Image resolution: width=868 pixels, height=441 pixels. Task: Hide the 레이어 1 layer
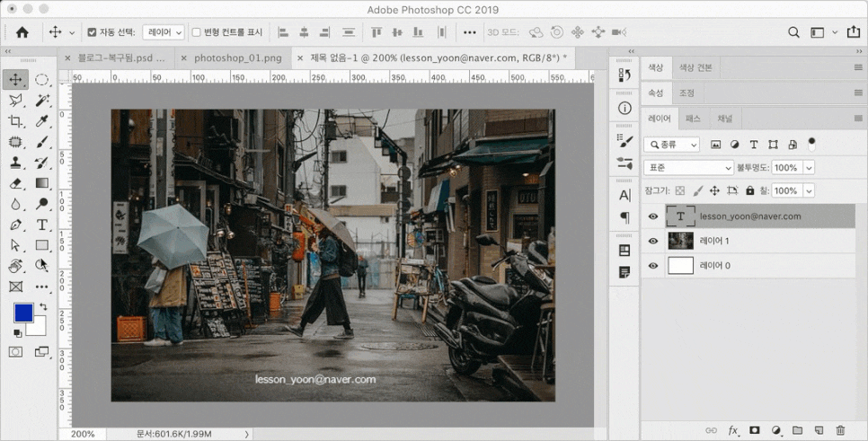tap(653, 241)
